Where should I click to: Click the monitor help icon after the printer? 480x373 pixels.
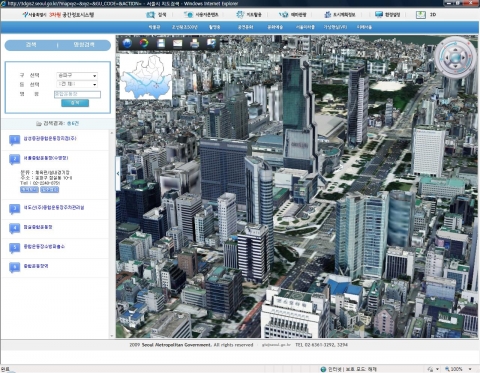click(211, 43)
